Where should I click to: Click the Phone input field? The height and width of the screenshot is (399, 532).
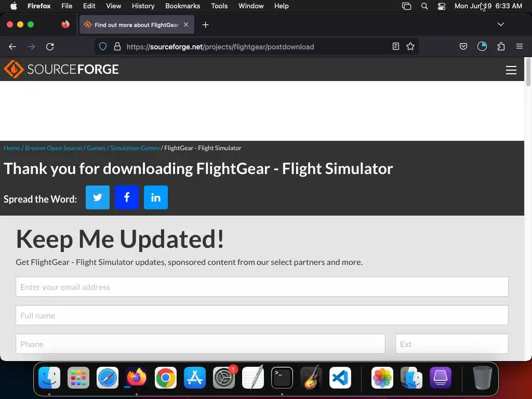pos(201,344)
